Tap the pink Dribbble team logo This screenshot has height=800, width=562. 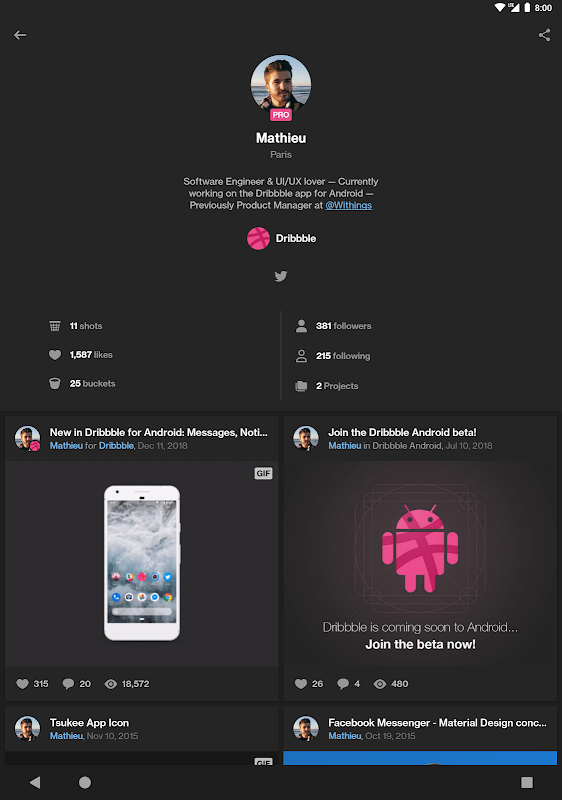pos(259,238)
